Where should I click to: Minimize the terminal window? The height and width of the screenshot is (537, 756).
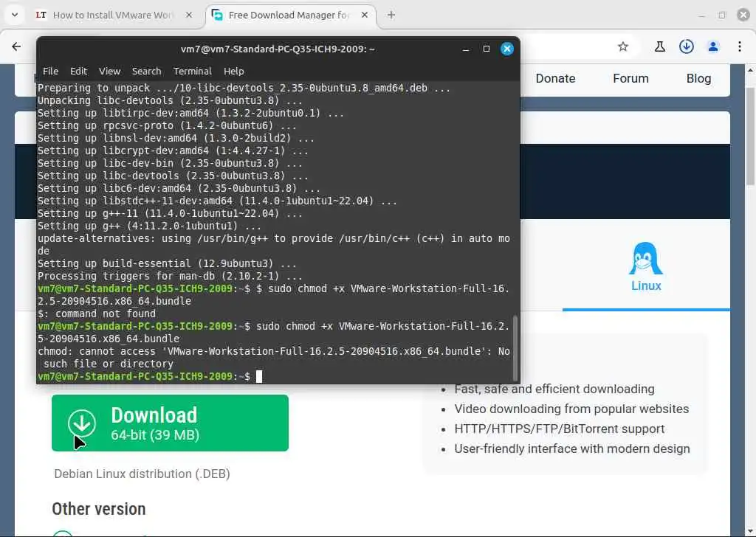tap(466, 49)
